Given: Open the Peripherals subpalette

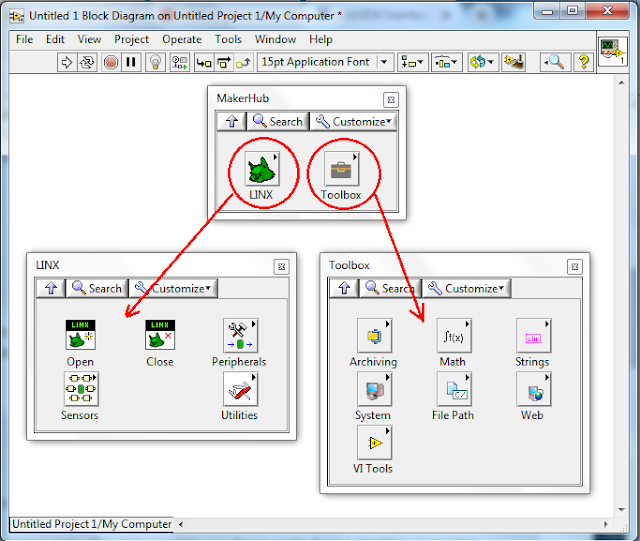Looking at the screenshot, I should (x=240, y=336).
